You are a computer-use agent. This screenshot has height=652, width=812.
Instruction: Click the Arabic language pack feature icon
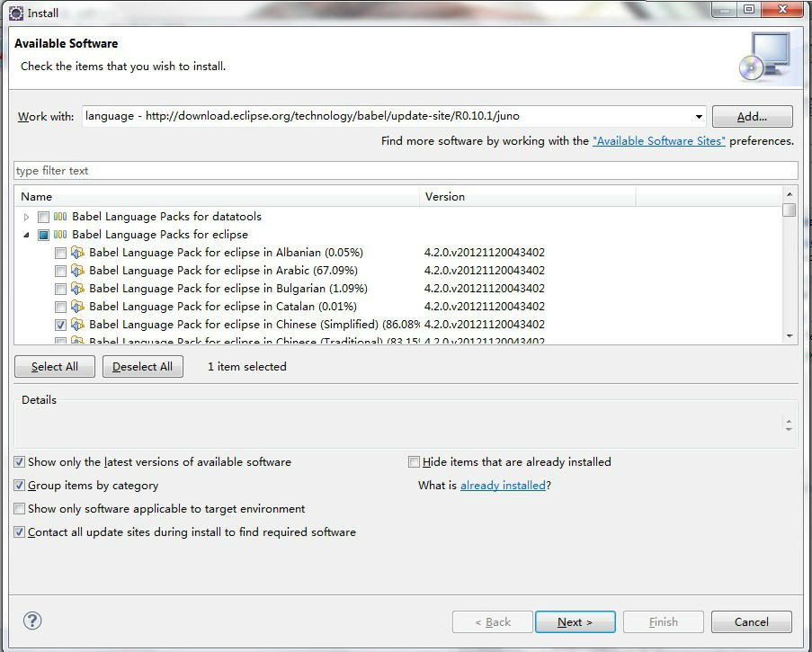tap(77, 271)
